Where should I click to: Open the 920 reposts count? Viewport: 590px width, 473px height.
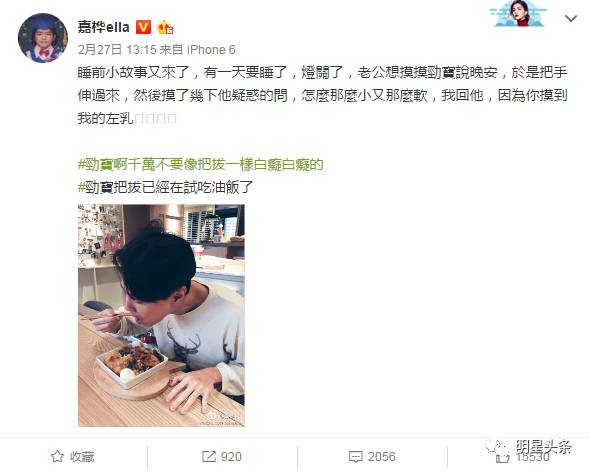point(231,457)
